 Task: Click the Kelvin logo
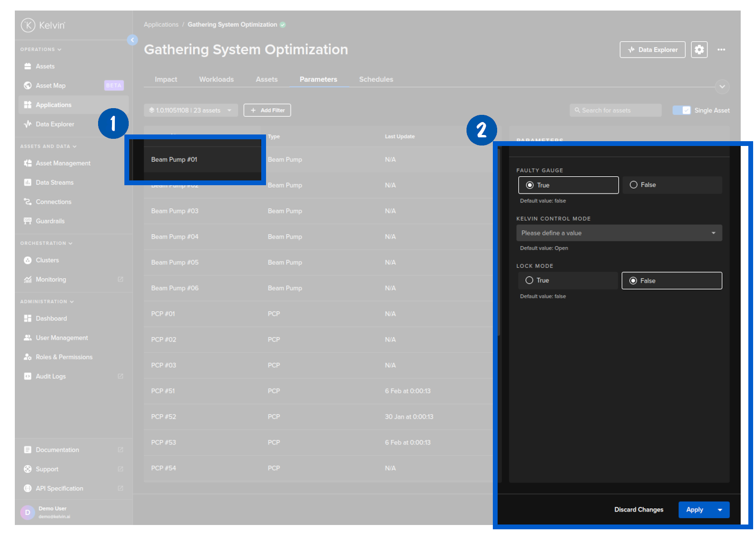(43, 25)
